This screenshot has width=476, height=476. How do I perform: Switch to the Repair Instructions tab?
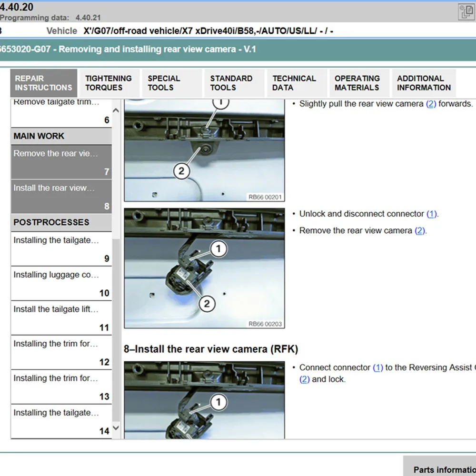pos(44,83)
